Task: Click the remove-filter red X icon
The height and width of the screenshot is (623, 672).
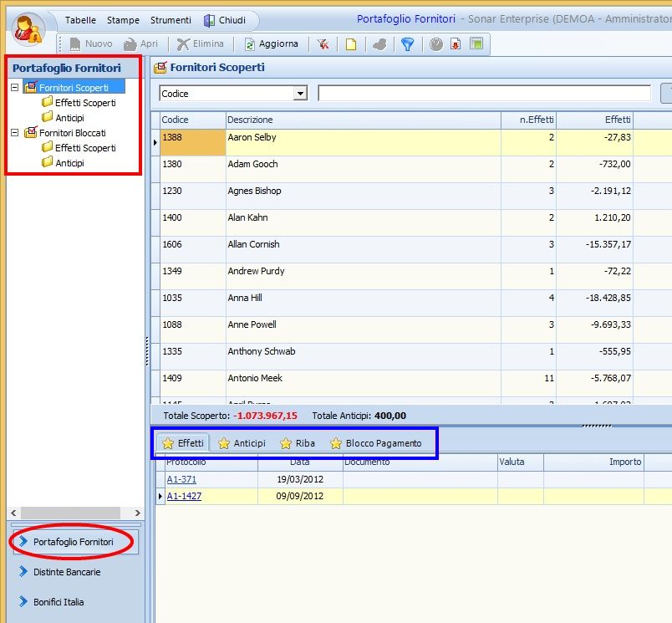Action: [x=323, y=44]
